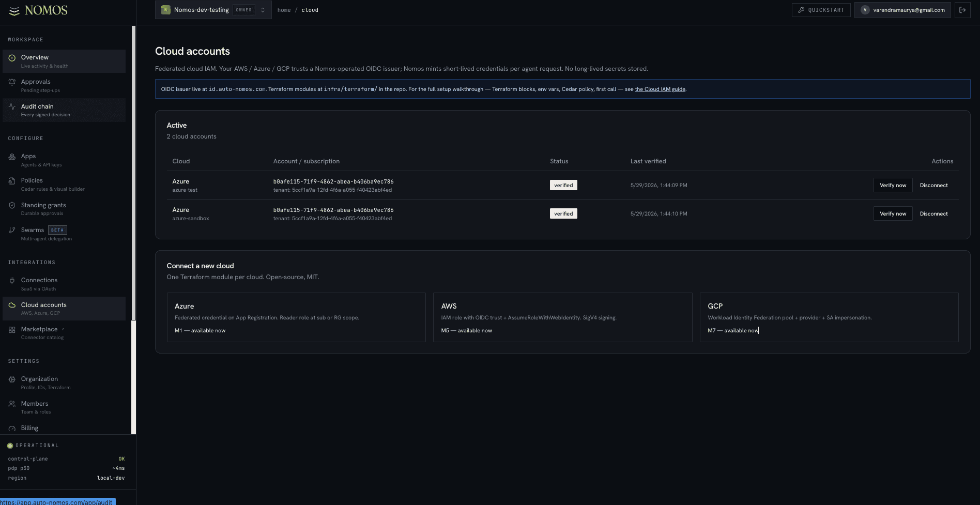The height and width of the screenshot is (505, 980).
Task: Open Standing grants section
Action: tap(64, 209)
